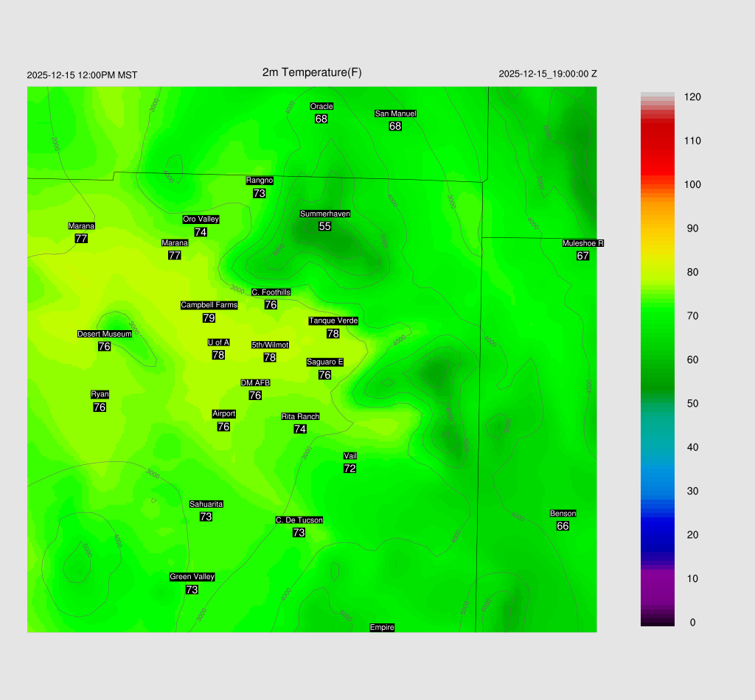Click the Oracle station label
This screenshot has width=755, height=700.
click(321, 107)
